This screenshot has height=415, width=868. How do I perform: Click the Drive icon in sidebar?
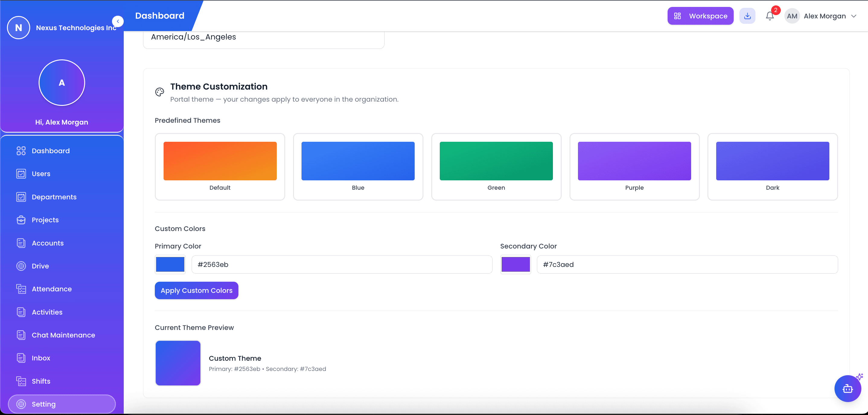pyautogui.click(x=21, y=266)
